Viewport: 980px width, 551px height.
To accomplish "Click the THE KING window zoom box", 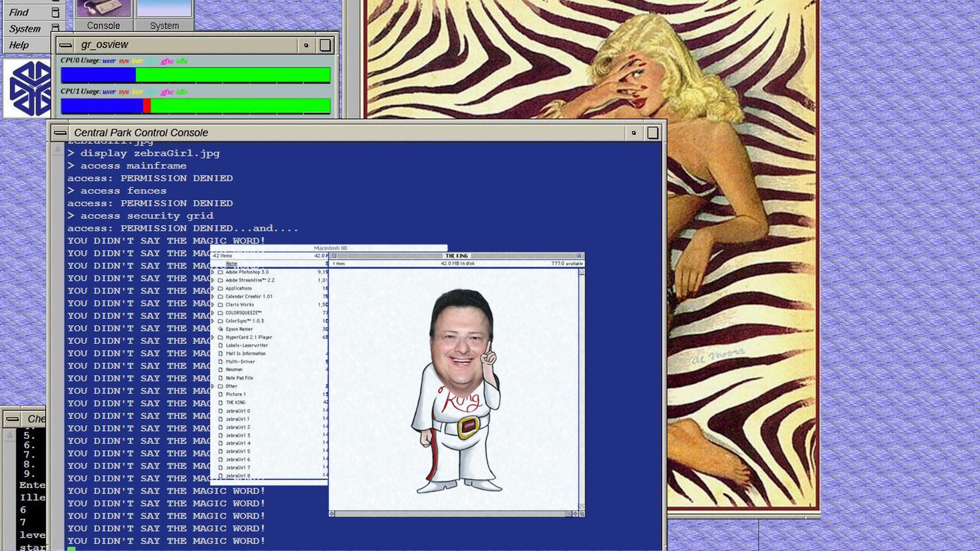I will (x=579, y=256).
